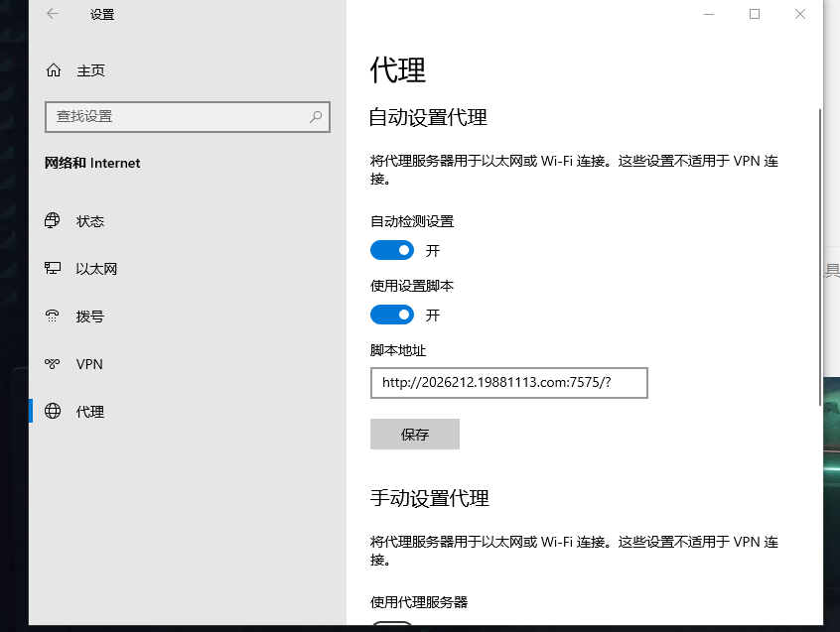Click the search magnifier icon
The image size is (840, 632).
coord(316,117)
